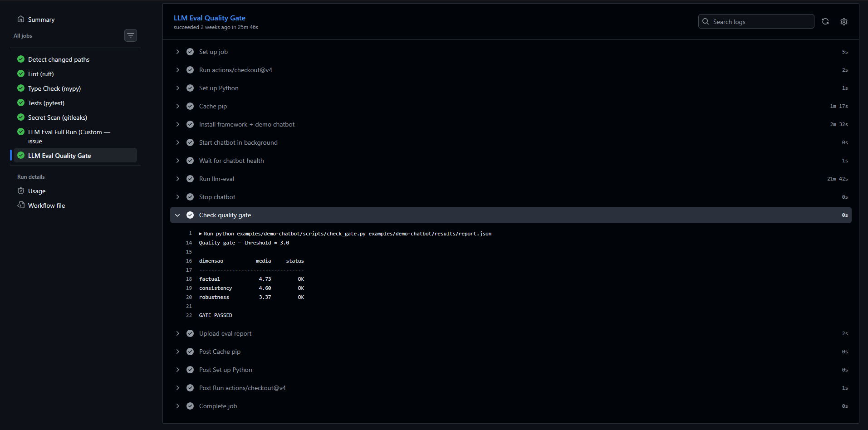Open the Usage run details link

[37, 191]
